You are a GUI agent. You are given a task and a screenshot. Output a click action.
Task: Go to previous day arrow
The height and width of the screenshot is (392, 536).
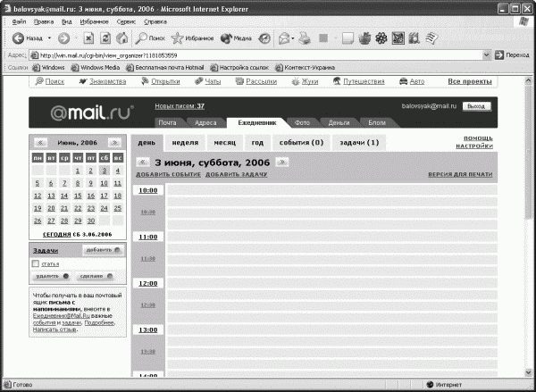coord(143,163)
